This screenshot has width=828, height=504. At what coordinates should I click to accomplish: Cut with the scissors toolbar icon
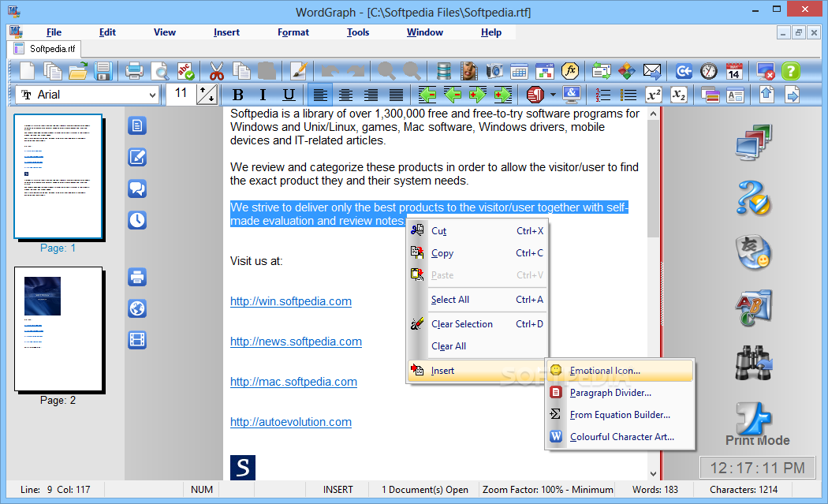tap(217, 71)
